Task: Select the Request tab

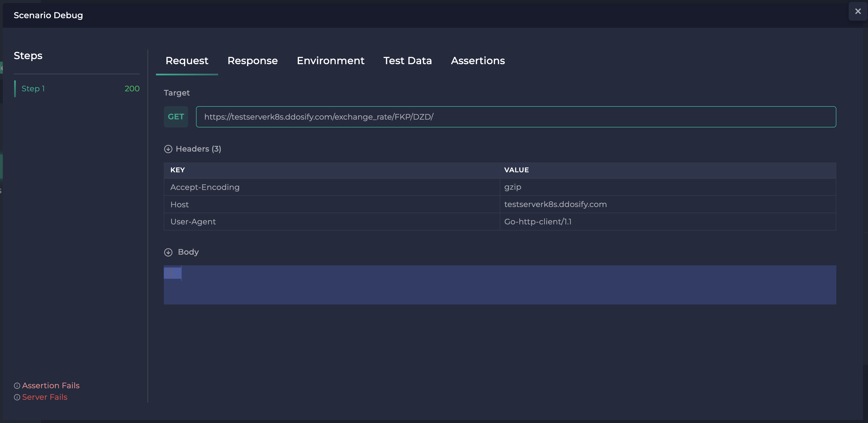Action: point(187,61)
